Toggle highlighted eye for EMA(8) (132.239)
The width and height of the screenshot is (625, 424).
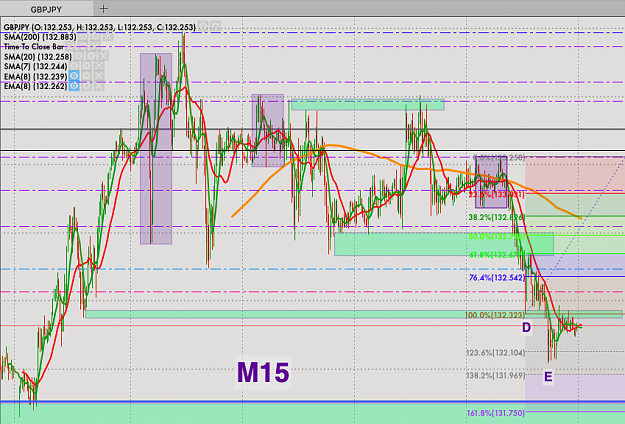[74, 76]
